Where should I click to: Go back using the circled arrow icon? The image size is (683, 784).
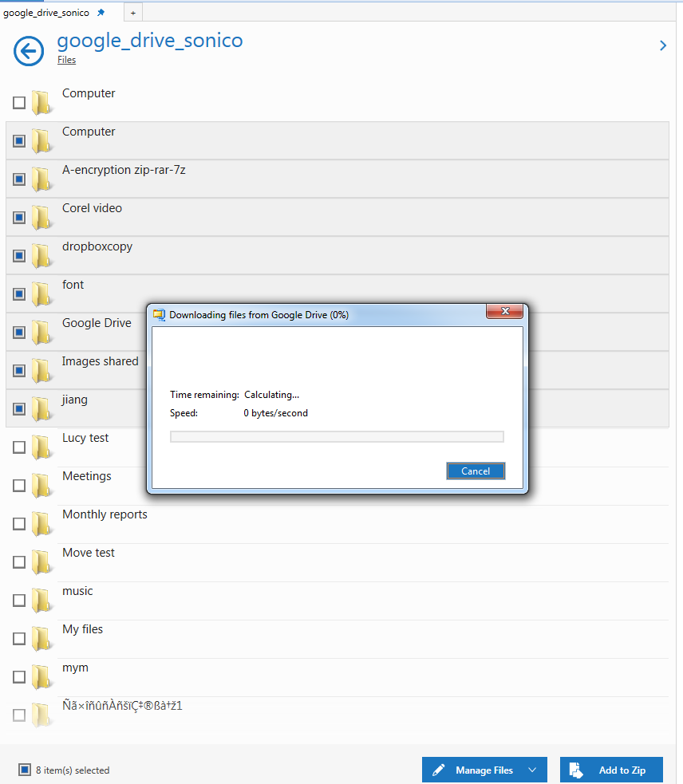[29, 51]
